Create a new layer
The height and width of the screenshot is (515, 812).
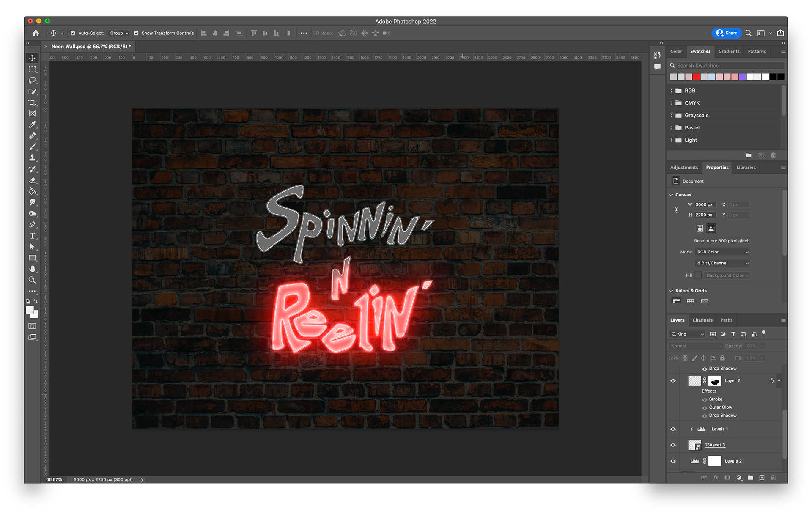tap(762, 478)
